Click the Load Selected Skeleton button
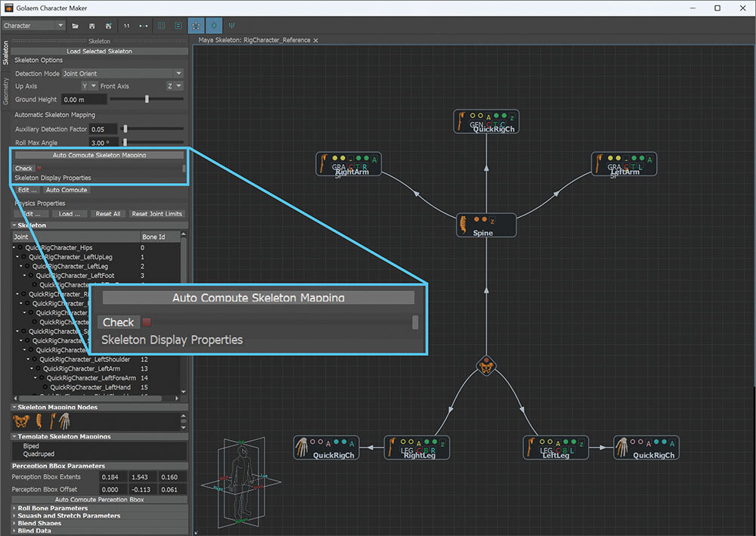756x536 pixels. [99, 51]
